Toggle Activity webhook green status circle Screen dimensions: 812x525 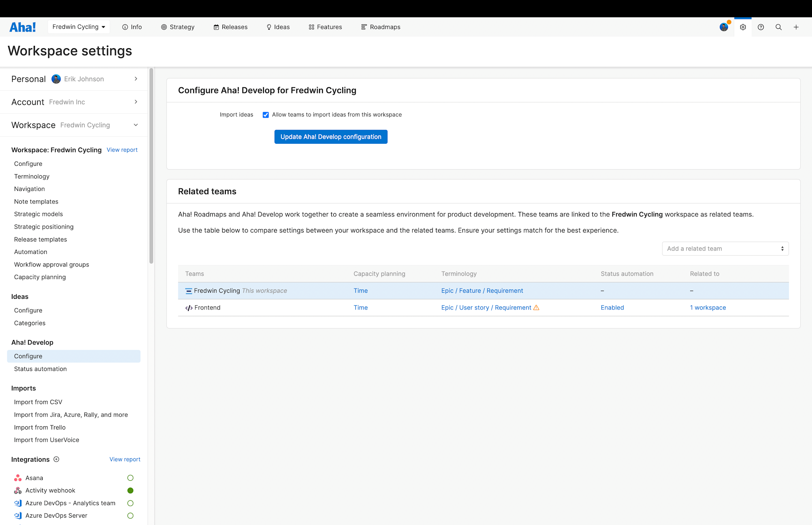click(130, 490)
